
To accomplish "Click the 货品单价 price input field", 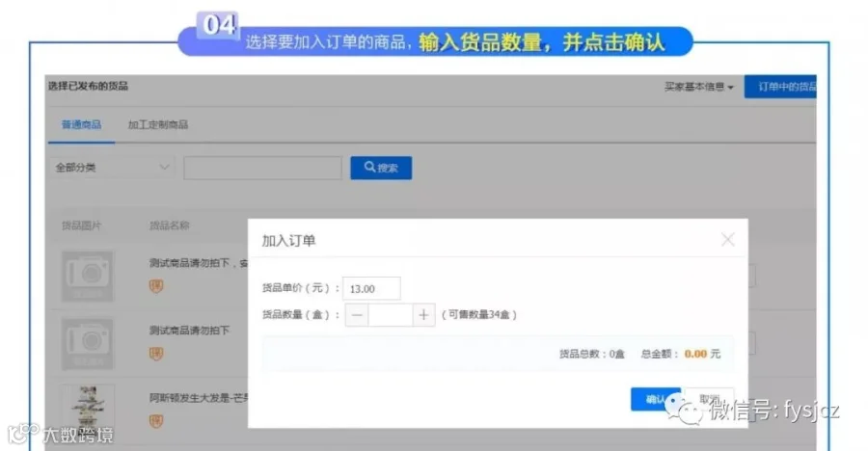I will point(371,288).
